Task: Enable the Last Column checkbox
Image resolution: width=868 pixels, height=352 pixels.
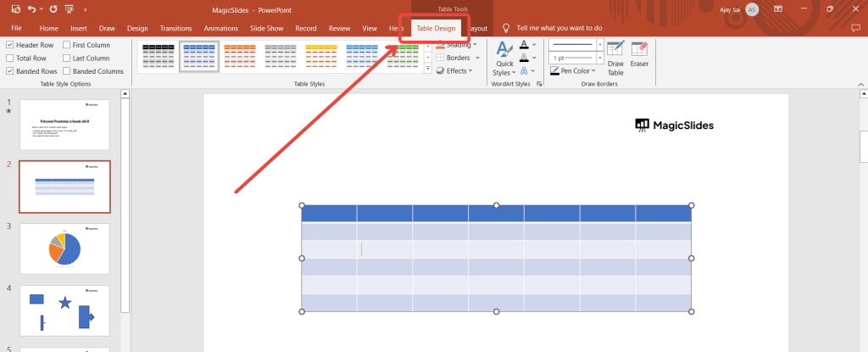Action: click(66, 59)
